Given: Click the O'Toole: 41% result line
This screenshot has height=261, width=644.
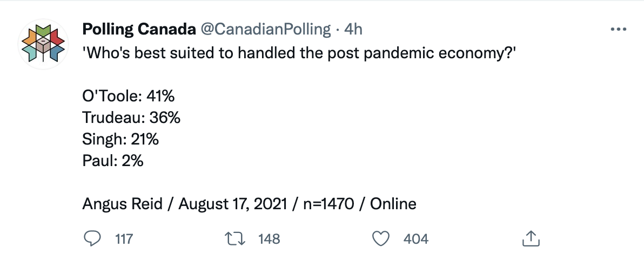Looking at the screenshot, I should click(129, 96).
